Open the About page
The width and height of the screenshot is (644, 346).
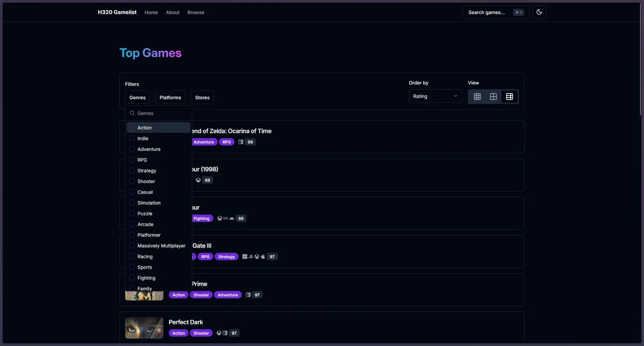point(173,12)
